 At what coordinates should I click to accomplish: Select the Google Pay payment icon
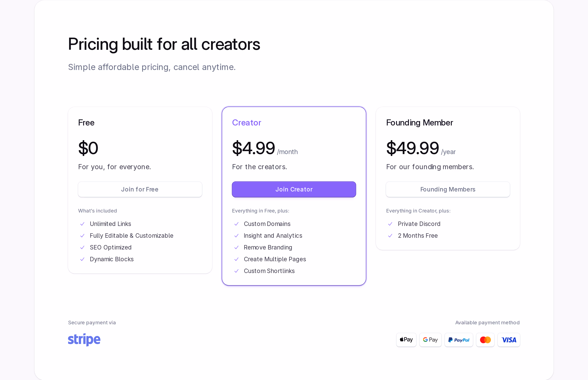[430, 340]
